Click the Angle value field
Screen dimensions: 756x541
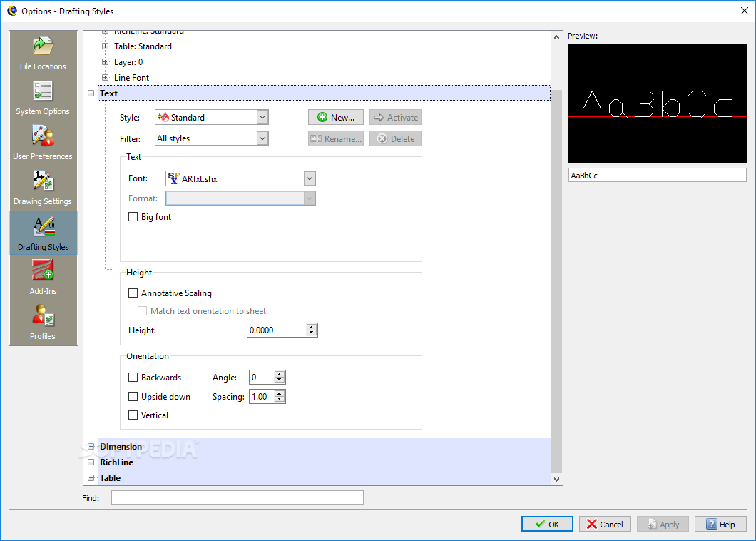(x=261, y=378)
